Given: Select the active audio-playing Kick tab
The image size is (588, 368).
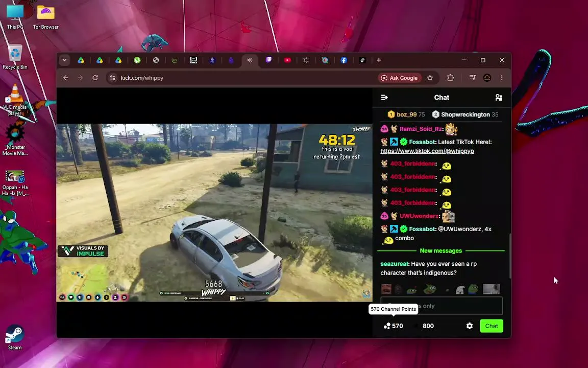Looking at the screenshot, I should pyautogui.click(x=250, y=60).
